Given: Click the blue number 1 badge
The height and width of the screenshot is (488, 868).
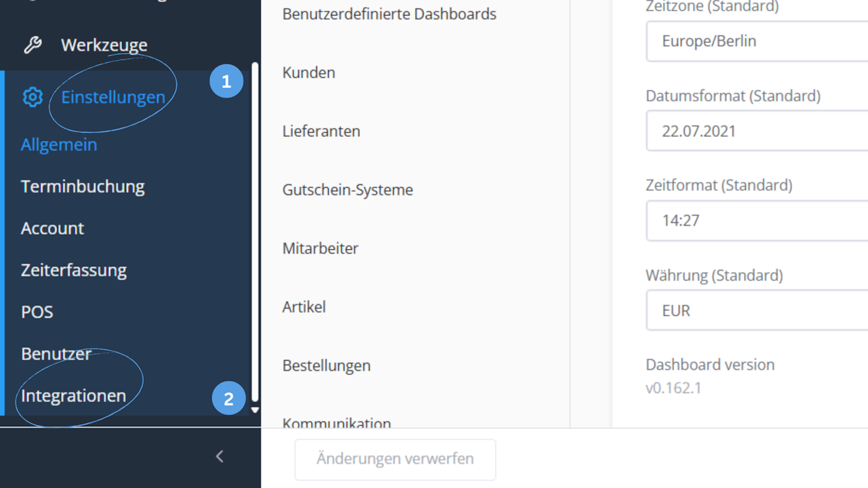Looking at the screenshot, I should [x=226, y=82].
